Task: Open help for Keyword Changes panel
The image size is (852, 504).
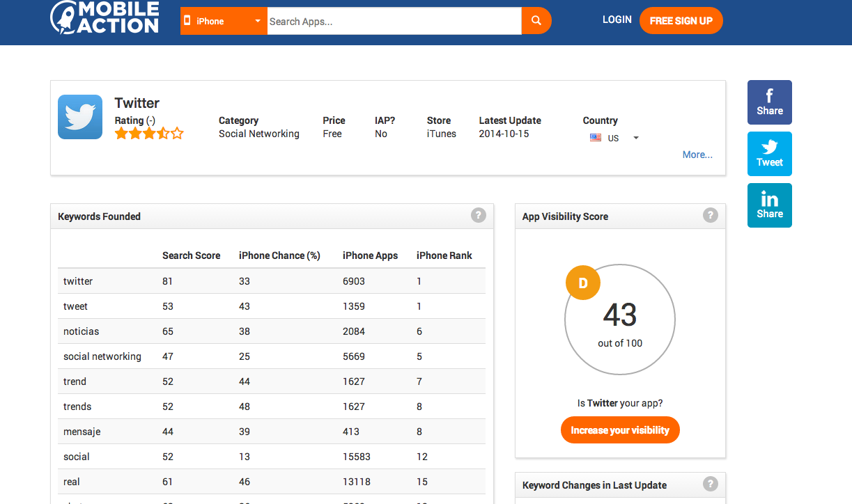Action: coord(710,484)
